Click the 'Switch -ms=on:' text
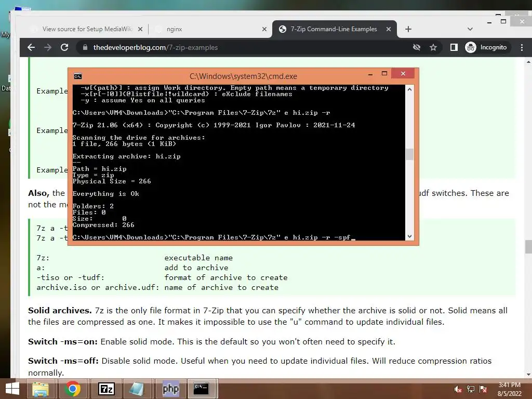Screen dimensions: 532x399 (63, 342)
